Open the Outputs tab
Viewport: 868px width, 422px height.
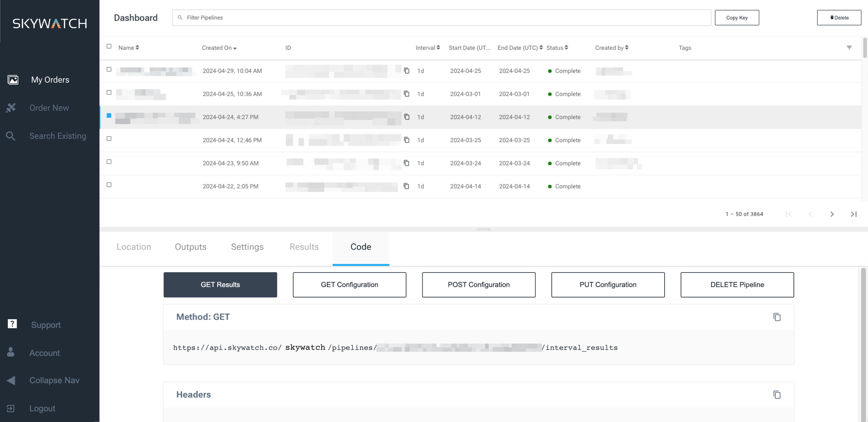point(190,247)
